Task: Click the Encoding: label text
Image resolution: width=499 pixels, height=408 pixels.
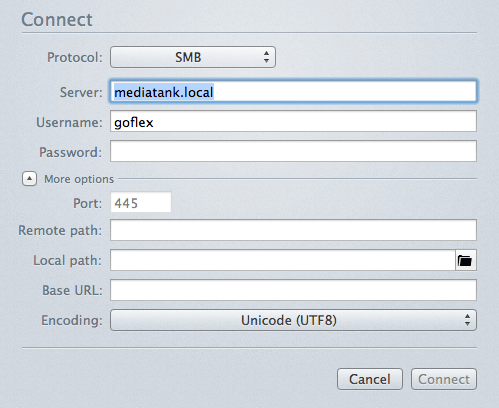Action: click(72, 320)
